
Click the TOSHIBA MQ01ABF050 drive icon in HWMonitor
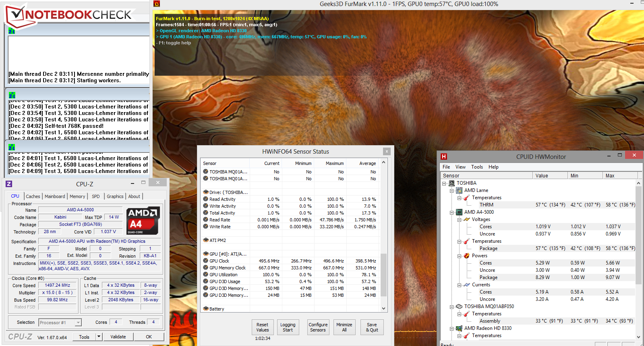(x=459, y=306)
